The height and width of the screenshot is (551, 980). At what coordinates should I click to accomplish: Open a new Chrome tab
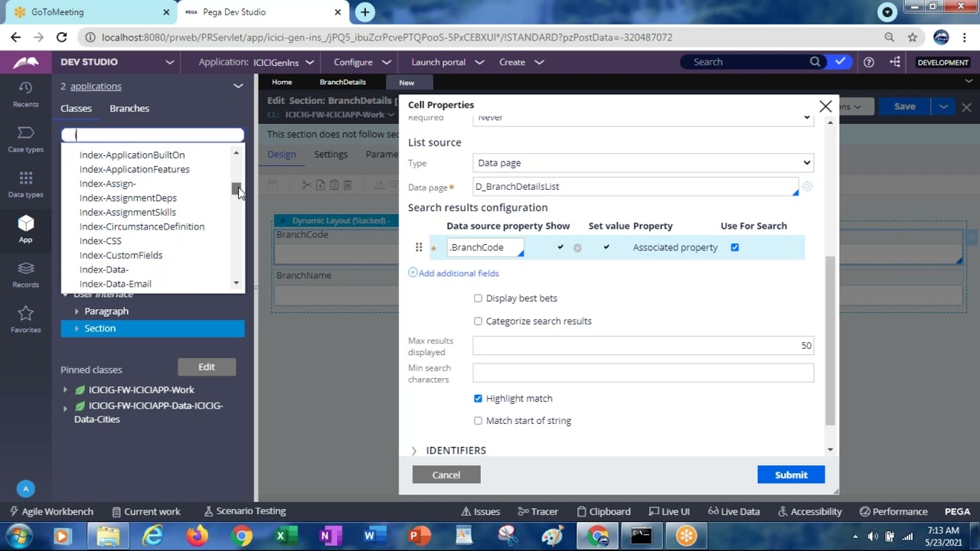coord(365,12)
